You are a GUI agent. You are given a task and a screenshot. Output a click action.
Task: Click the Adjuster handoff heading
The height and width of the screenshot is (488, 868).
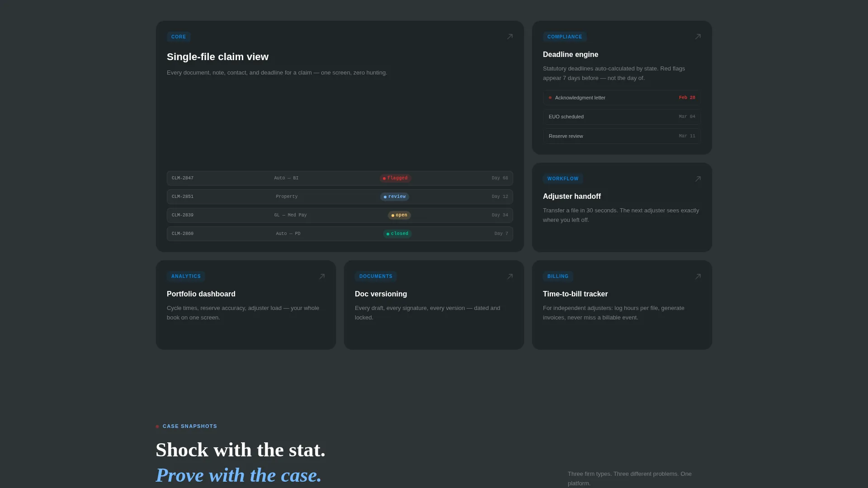point(572,197)
